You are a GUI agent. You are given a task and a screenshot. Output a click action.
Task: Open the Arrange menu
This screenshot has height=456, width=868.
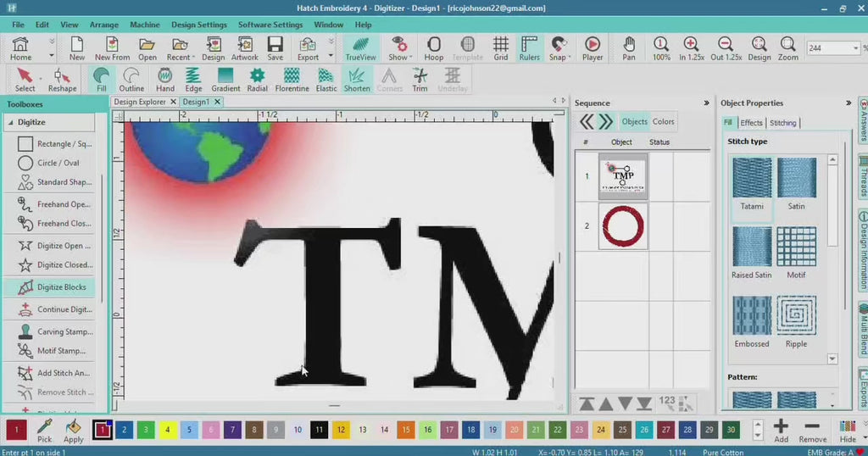pos(104,25)
